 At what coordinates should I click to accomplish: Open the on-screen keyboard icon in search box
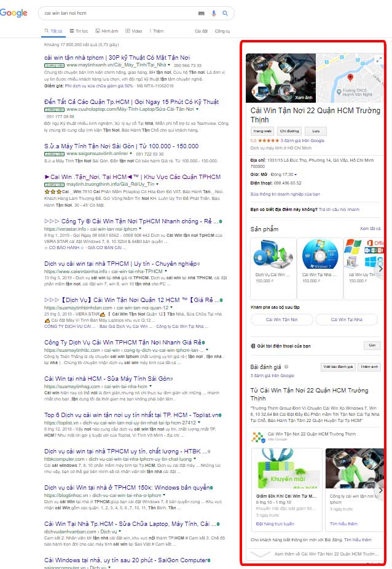click(202, 13)
